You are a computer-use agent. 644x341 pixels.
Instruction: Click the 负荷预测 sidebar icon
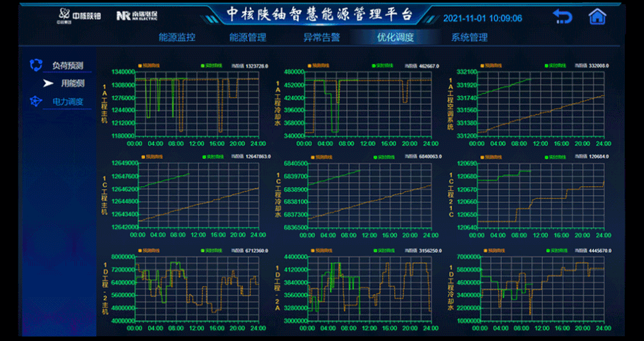[36, 65]
